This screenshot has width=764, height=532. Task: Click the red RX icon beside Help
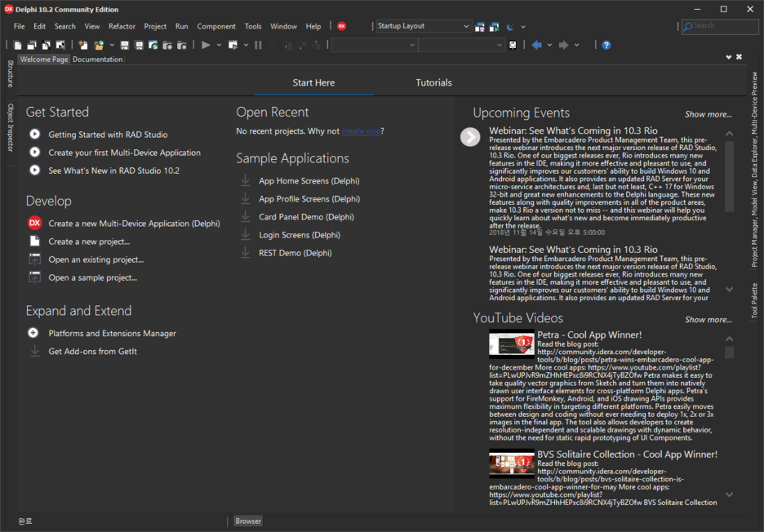point(341,26)
